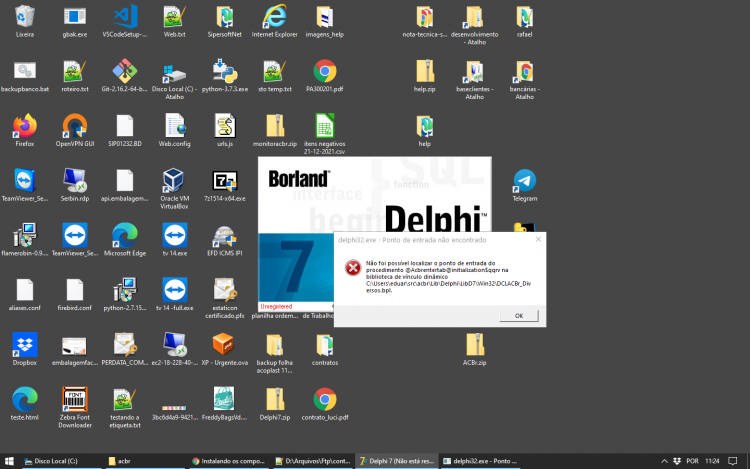This screenshot has width=750, height=469.
Task: Switch to Disco Local (C:) taskbar window
Action: (x=61, y=461)
